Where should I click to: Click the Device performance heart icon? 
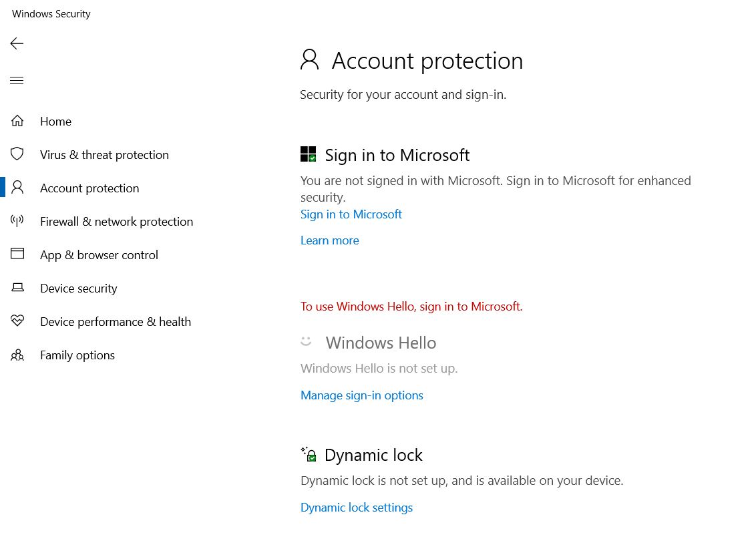pos(17,321)
